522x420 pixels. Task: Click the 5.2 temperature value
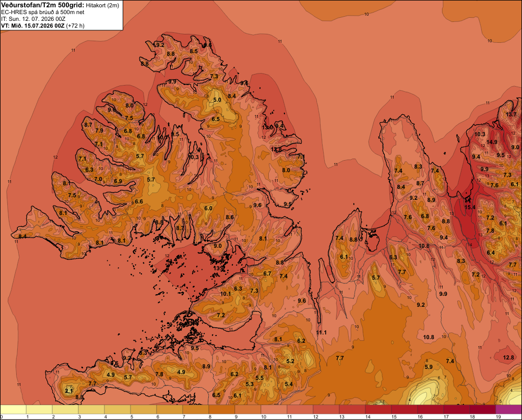point(290,361)
